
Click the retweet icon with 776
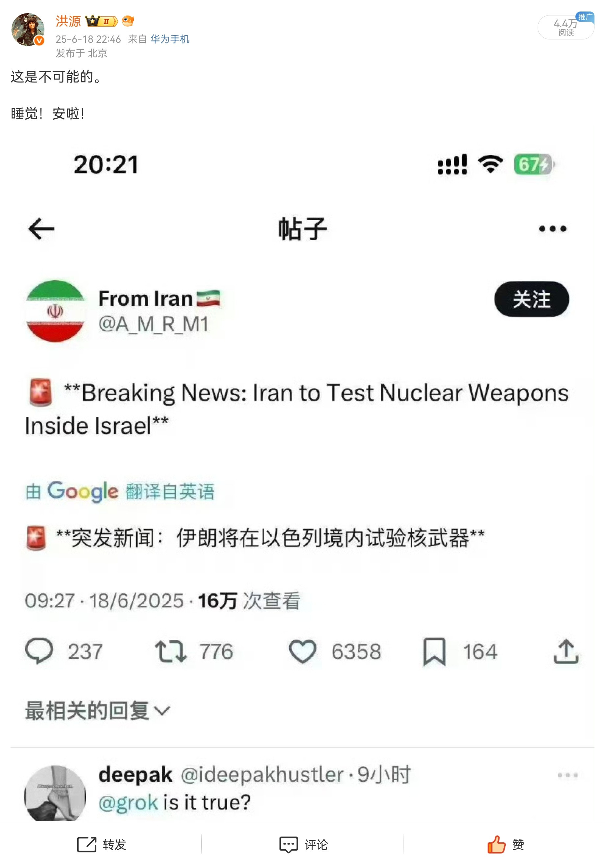[x=171, y=651]
